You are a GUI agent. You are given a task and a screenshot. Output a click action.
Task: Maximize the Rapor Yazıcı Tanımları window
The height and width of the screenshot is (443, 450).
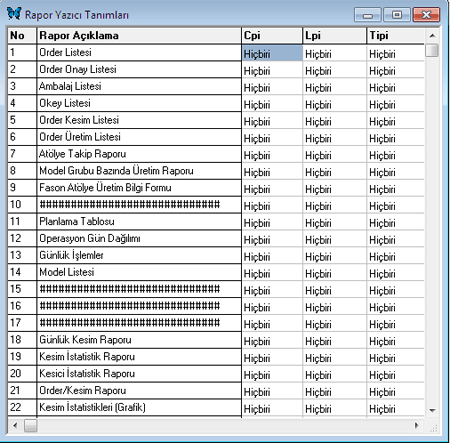[x=397, y=15]
